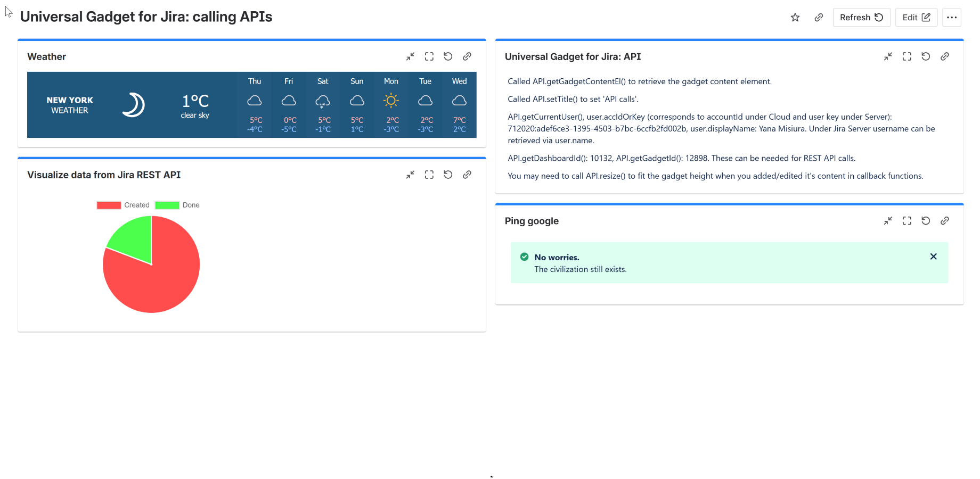The width and height of the screenshot is (980, 479).
Task: Copy link to the Weather gadget
Action: [467, 56]
